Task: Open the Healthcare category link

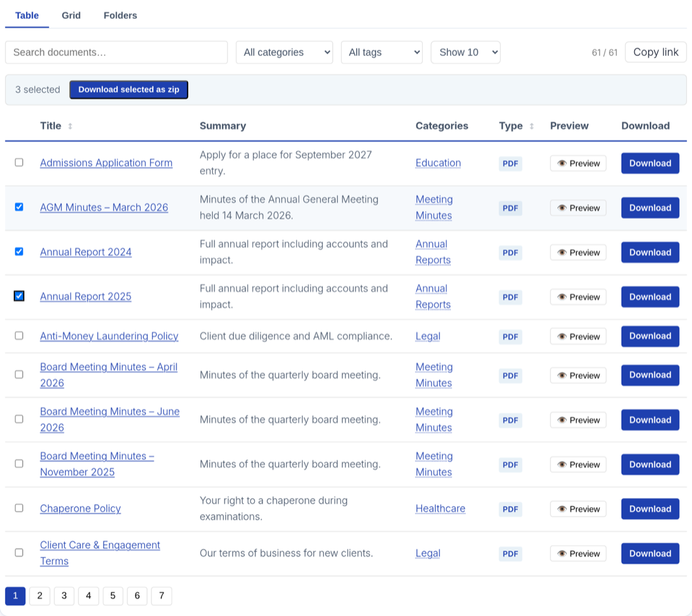Action: tap(440, 508)
